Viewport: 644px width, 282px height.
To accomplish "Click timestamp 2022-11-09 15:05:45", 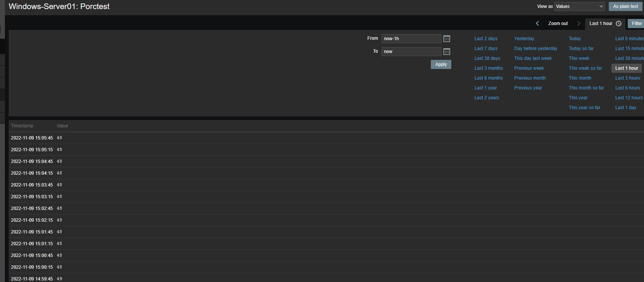I will 32,138.
